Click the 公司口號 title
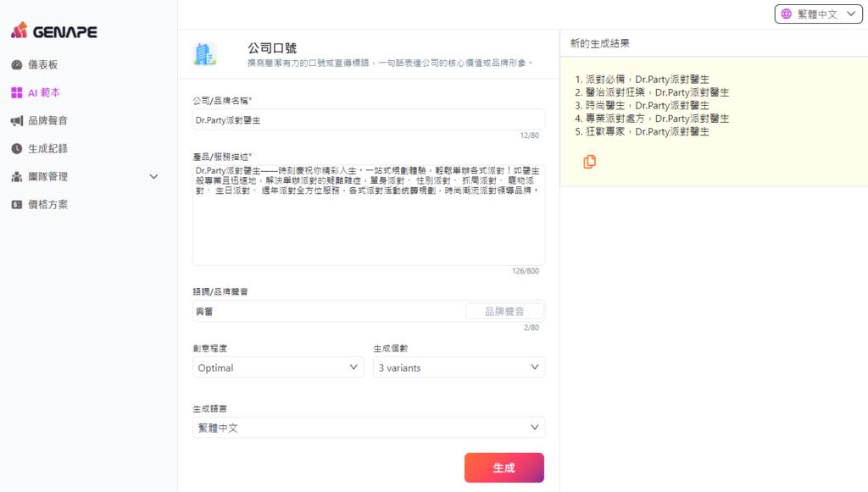Viewport: 868px width, 492px height. [272, 48]
